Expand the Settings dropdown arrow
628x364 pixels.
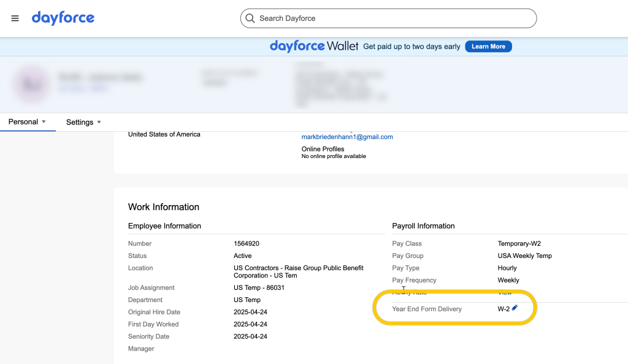point(99,123)
